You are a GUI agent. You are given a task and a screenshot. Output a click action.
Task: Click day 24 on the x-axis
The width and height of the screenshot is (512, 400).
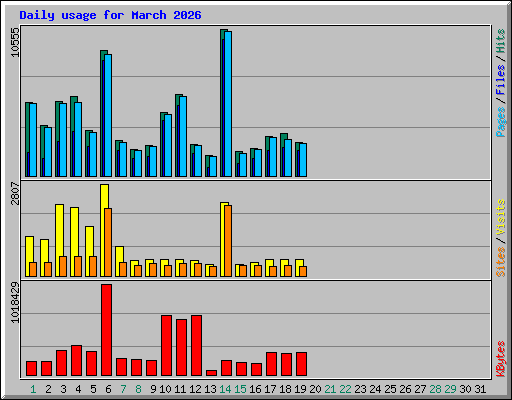pyautogui.click(x=375, y=389)
